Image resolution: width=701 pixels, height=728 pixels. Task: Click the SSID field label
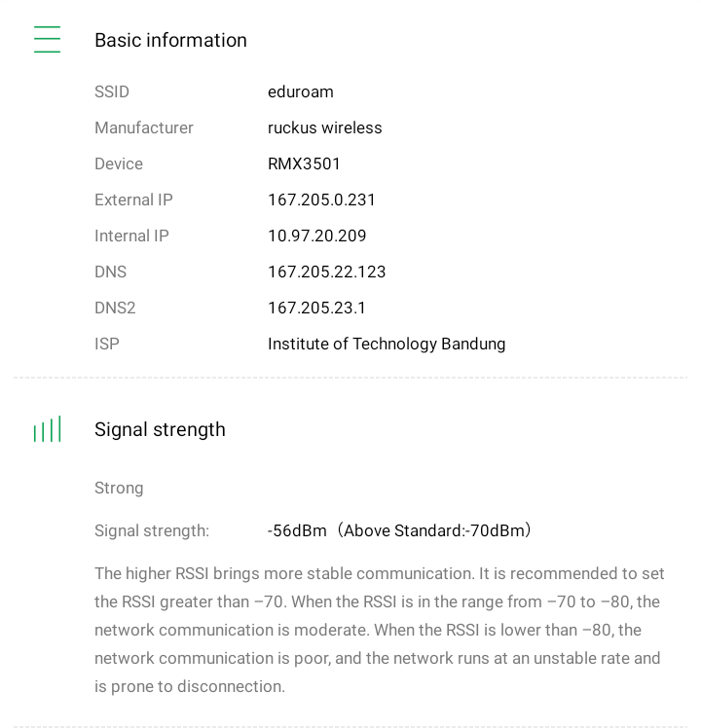[112, 91]
